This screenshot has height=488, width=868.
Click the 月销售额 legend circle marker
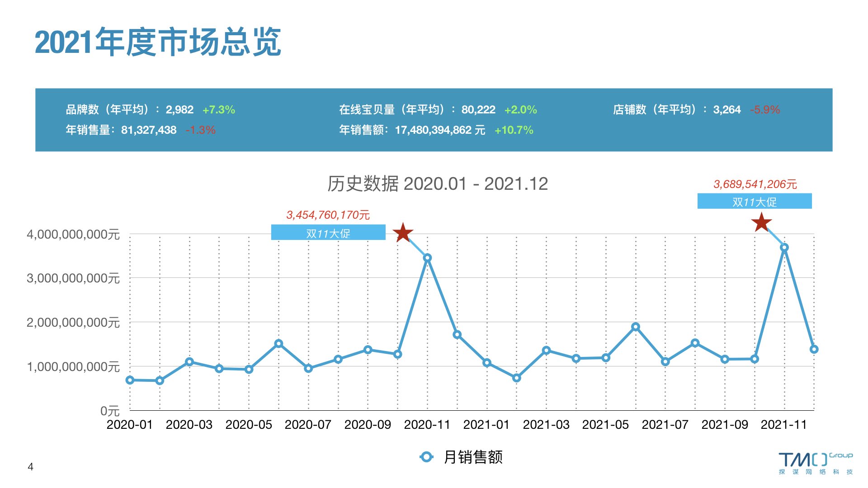426,457
